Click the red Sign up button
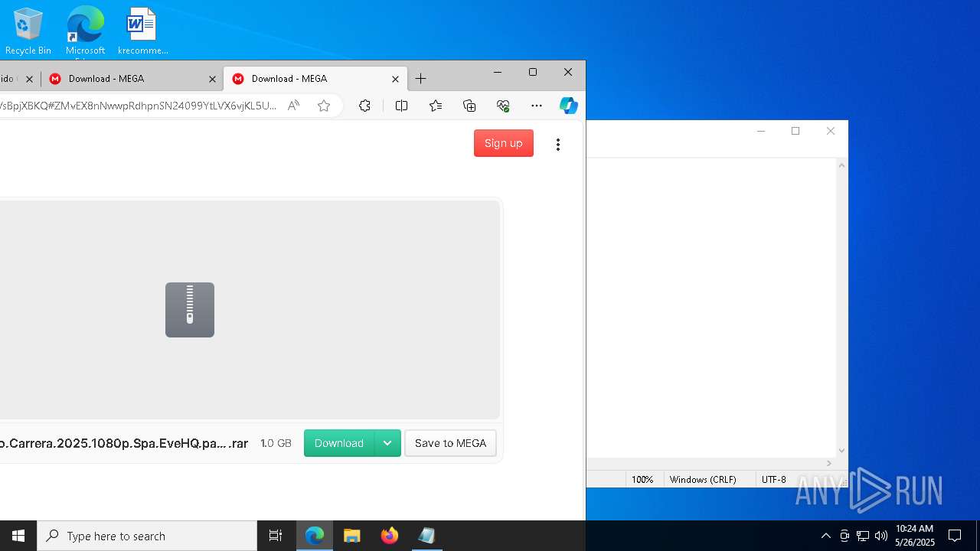Screen dimensions: 980x551 point(504,143)
